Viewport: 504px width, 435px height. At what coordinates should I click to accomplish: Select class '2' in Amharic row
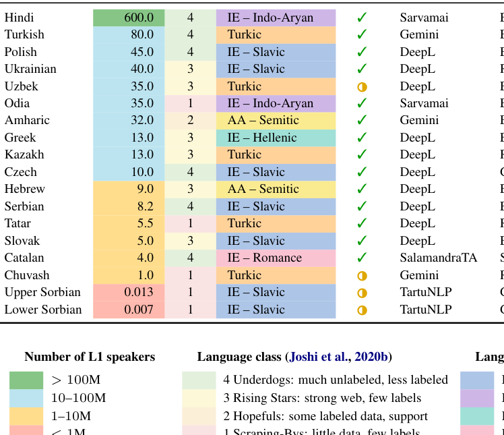(190, 120)
